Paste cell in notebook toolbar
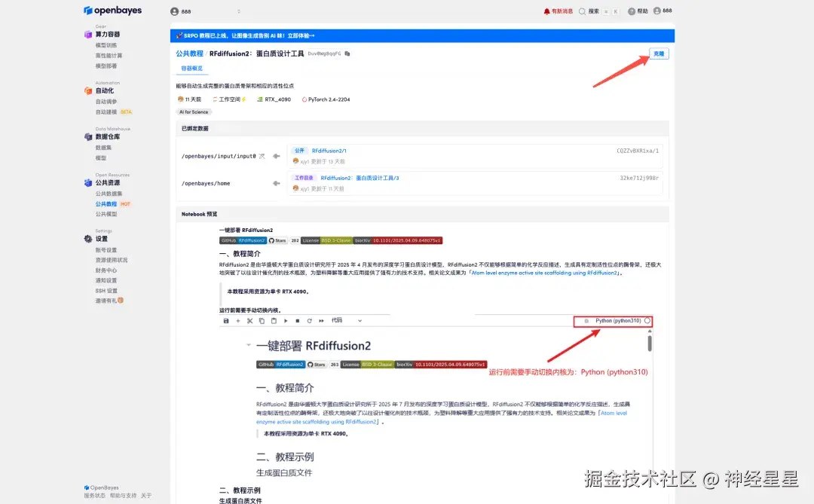814x504 pixels. 274,321
